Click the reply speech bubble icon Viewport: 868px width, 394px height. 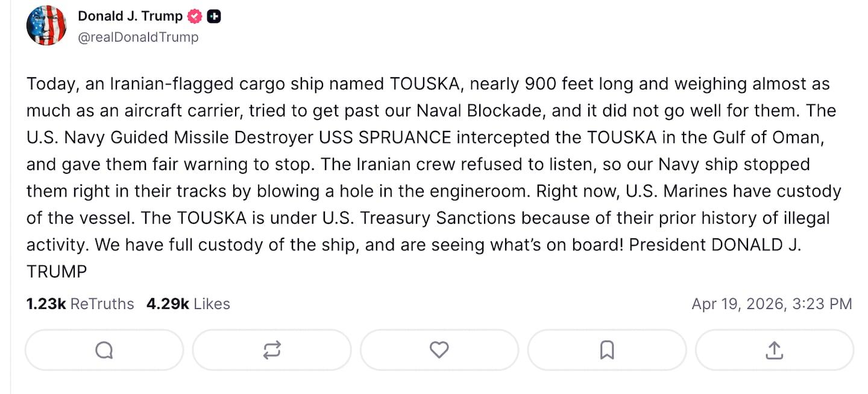click(x=104, y=350)
